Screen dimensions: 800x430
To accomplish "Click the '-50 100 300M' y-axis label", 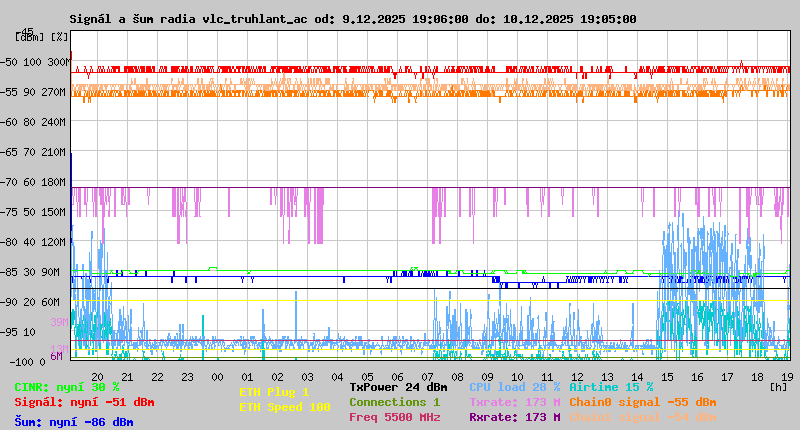I will pos(35,62).
